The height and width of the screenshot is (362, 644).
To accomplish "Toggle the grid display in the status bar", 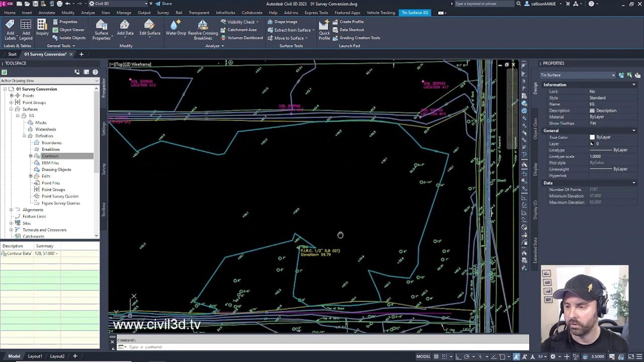I will tap(436, 356).
